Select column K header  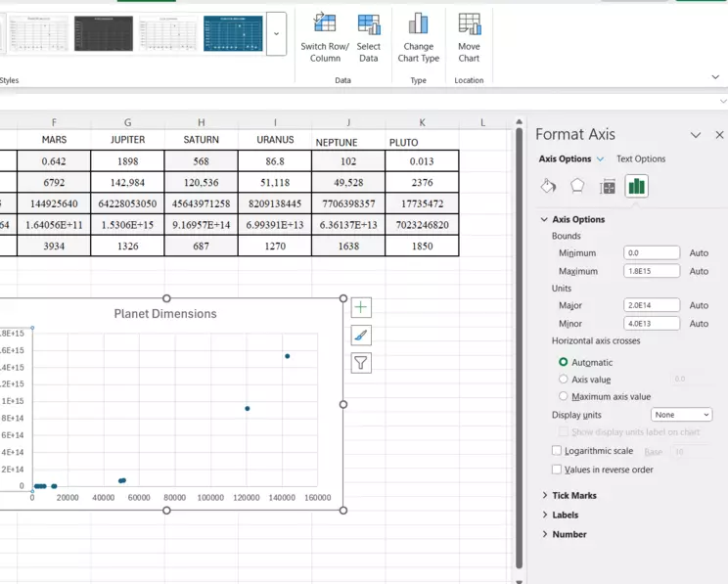[422, 122]
